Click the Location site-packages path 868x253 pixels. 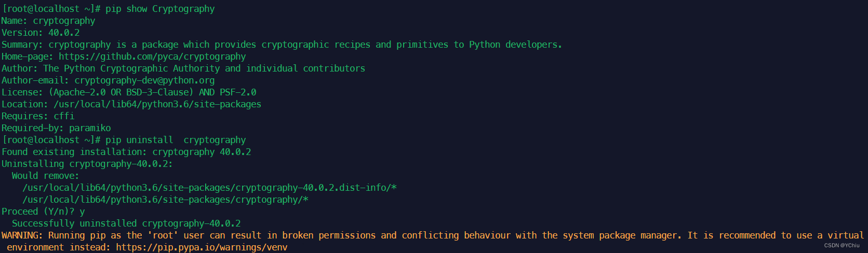(157, 104)
